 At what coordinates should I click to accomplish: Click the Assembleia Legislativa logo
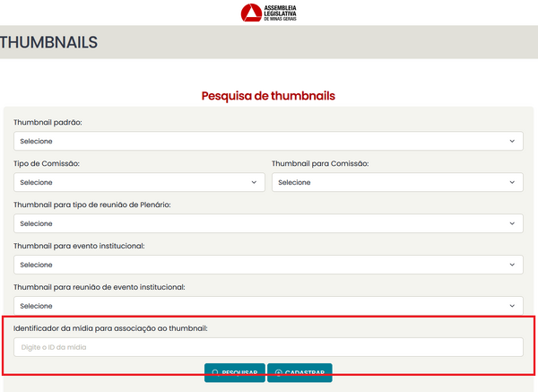(268, 12)
